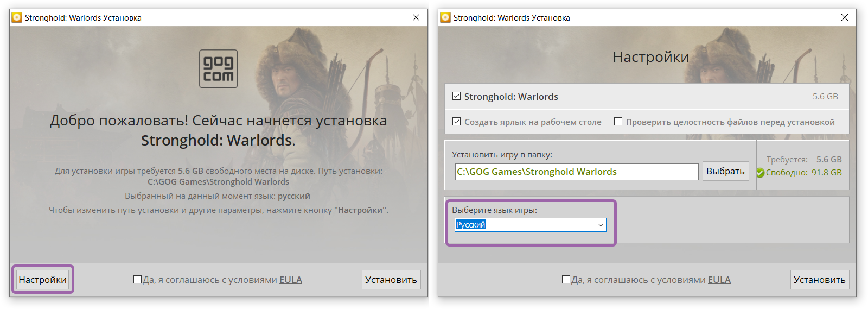Close the welcome installer window

416,17
